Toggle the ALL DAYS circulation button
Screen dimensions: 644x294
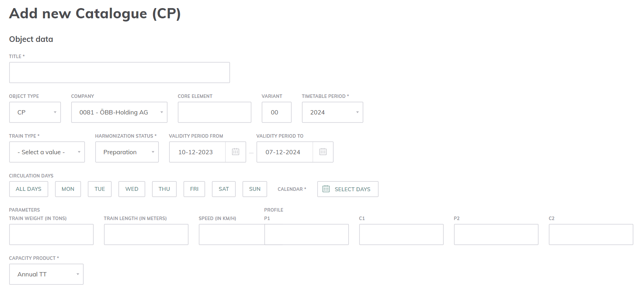coord(29,189)
